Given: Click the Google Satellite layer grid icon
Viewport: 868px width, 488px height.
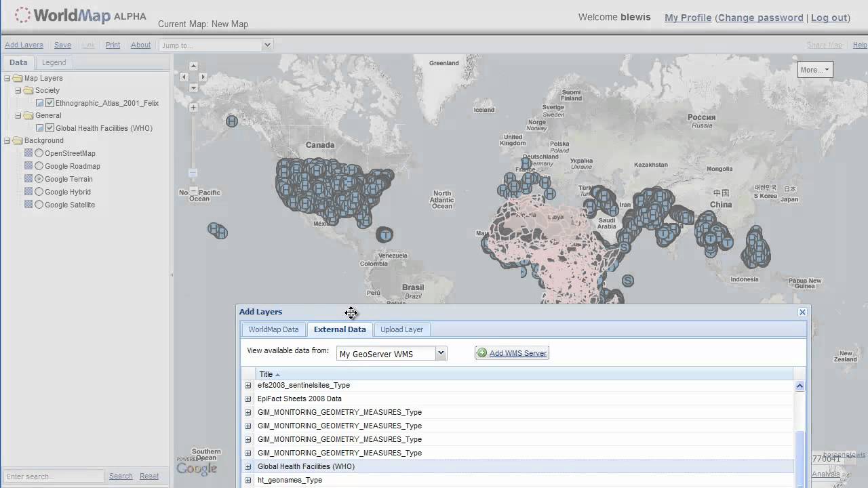Looking at the screenshot, I should click(x=28, y=205).
